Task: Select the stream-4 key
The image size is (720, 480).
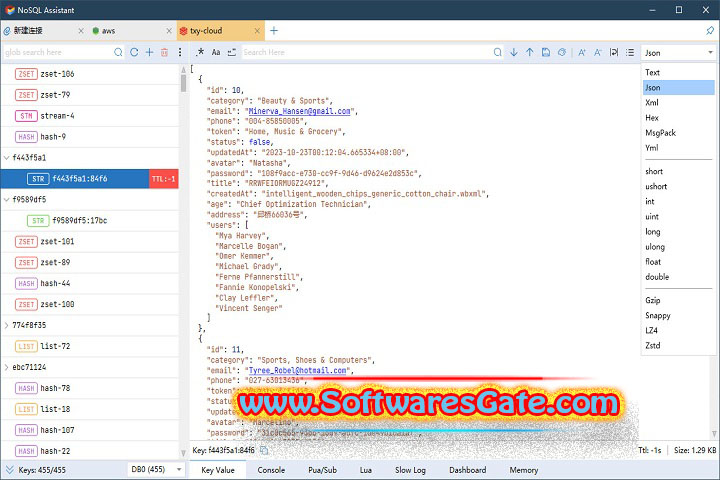Action: [90, 116]
